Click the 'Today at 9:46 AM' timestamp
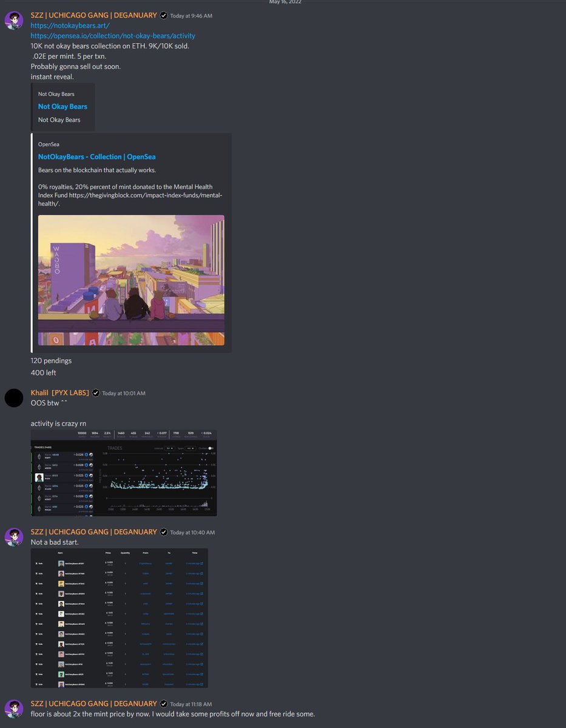The image size is (566, 728). (x=191, y=16)
